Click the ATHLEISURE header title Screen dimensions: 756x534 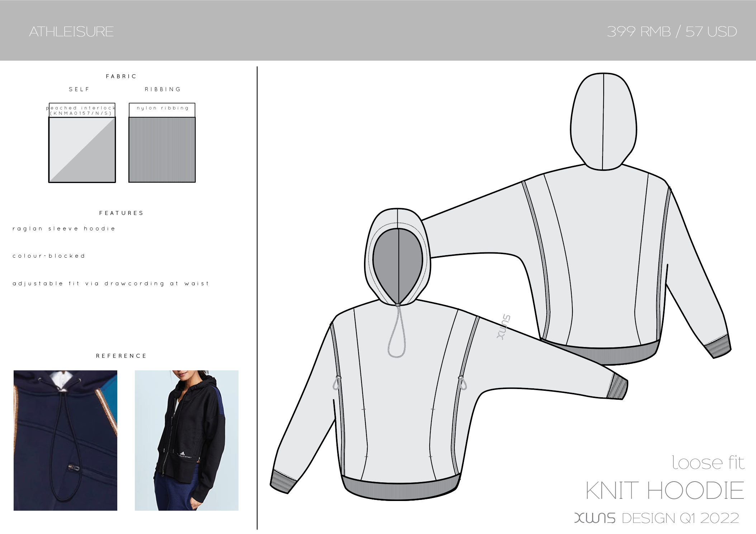point(71,32)
